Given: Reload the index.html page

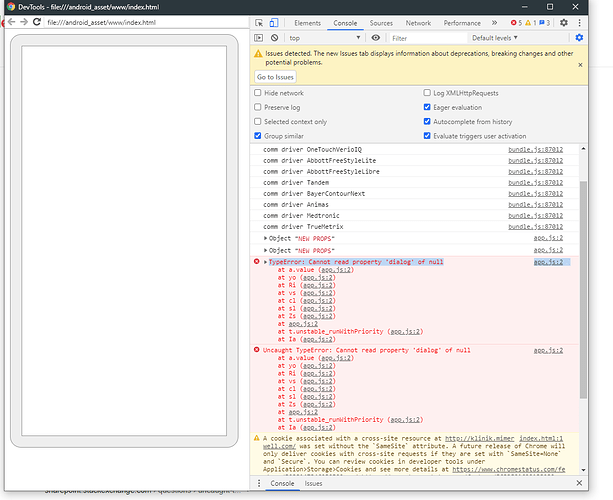Looking at the screenshot, I should pyautogui.click(x=37, y=22).
